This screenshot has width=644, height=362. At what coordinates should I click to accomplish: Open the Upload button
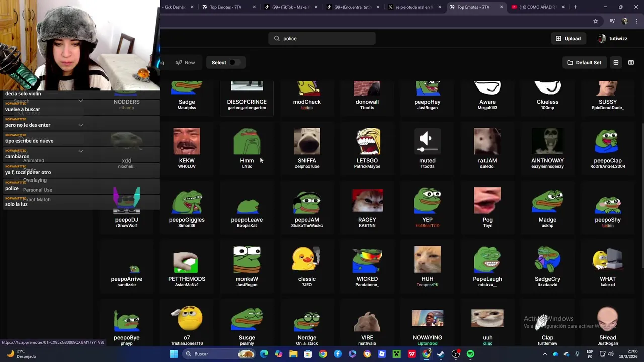[x=568, y=38]
